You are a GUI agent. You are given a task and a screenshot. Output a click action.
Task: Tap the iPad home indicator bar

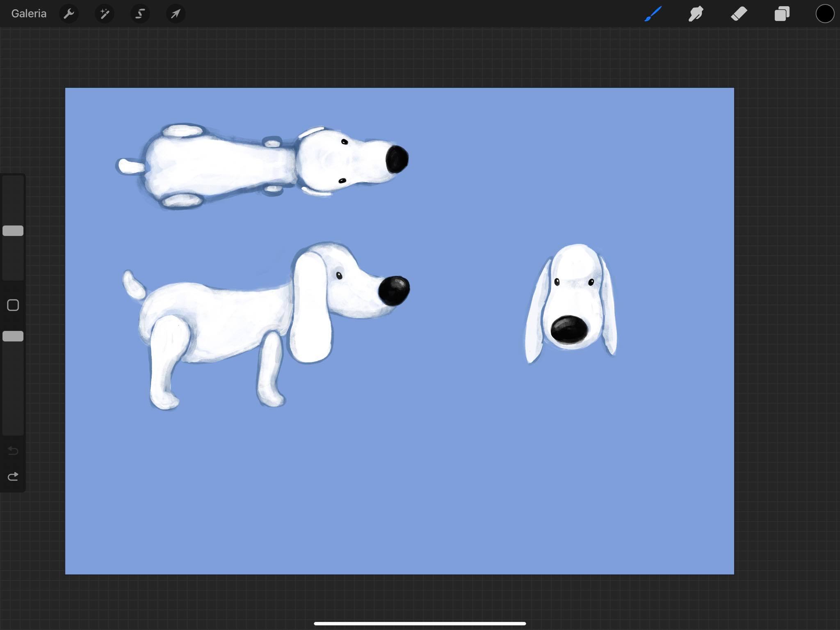coord(420,623)
